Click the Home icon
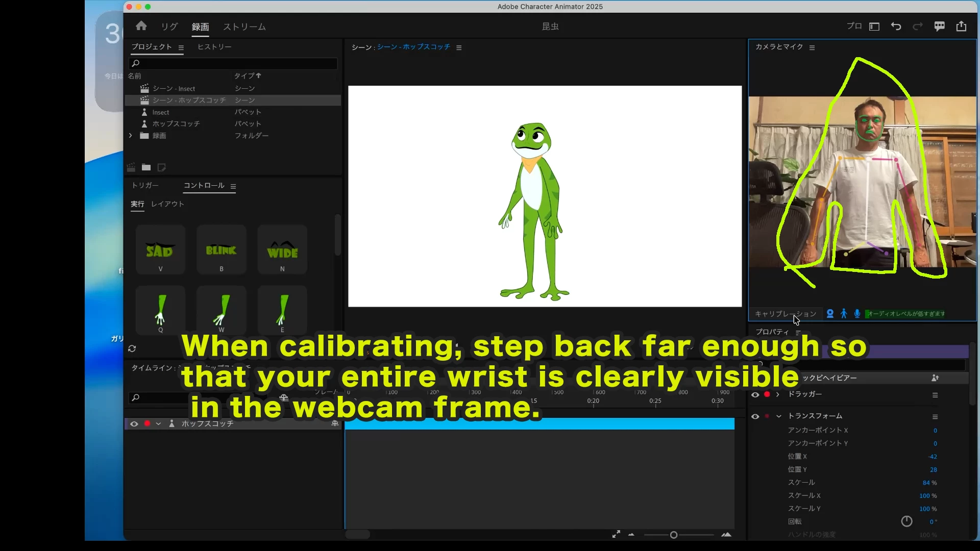 click(x=141, y=26)
